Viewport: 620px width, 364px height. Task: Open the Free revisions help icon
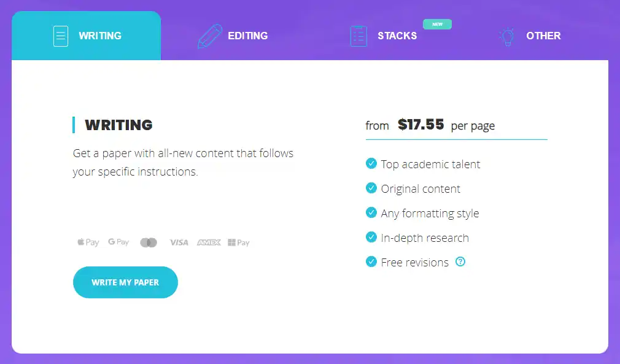460,262
